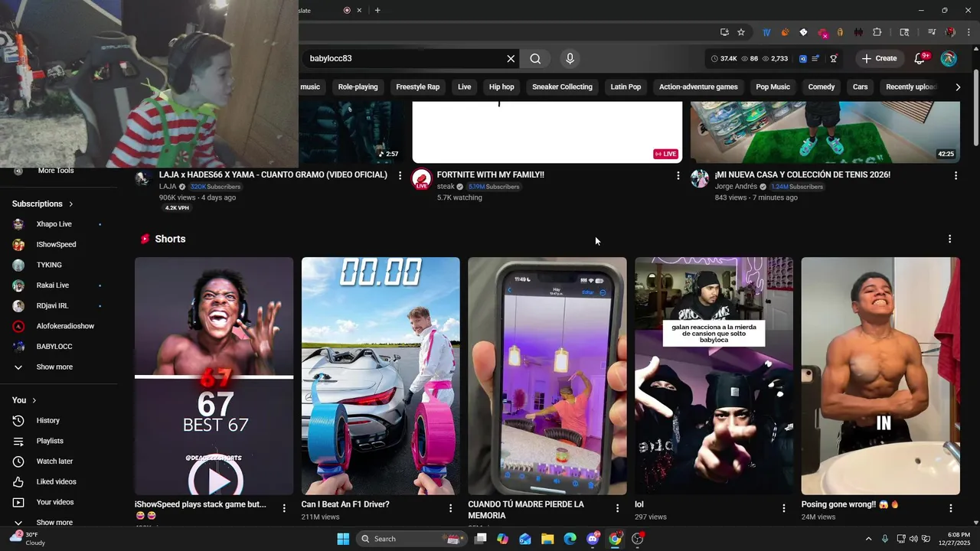Viewport: 980px width, 551px height.
Task: Play FORTNITE WITH MY FAMILY live stream
Action: tap(547, 132)
